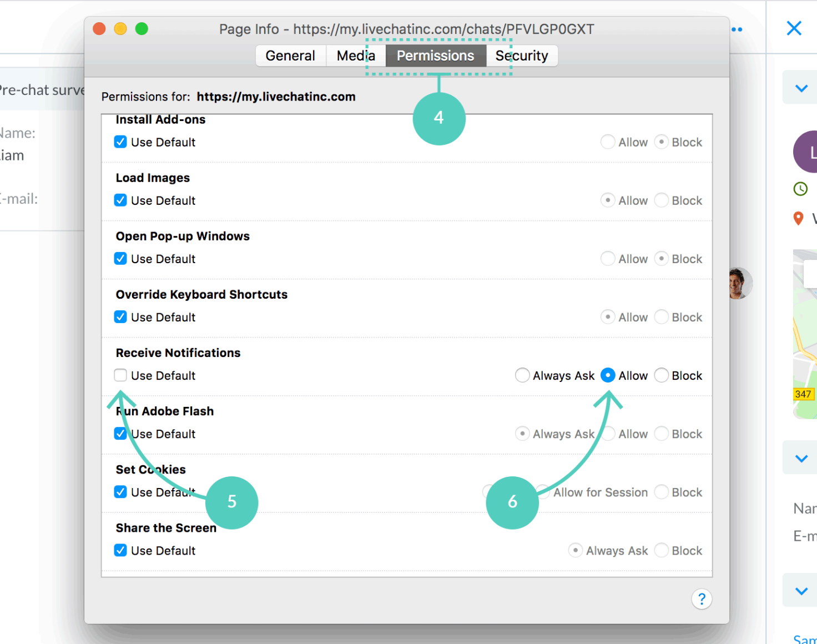817x644 pixels.
Task: Select Allow for Install Add-ons
Action: pos(608,142)
